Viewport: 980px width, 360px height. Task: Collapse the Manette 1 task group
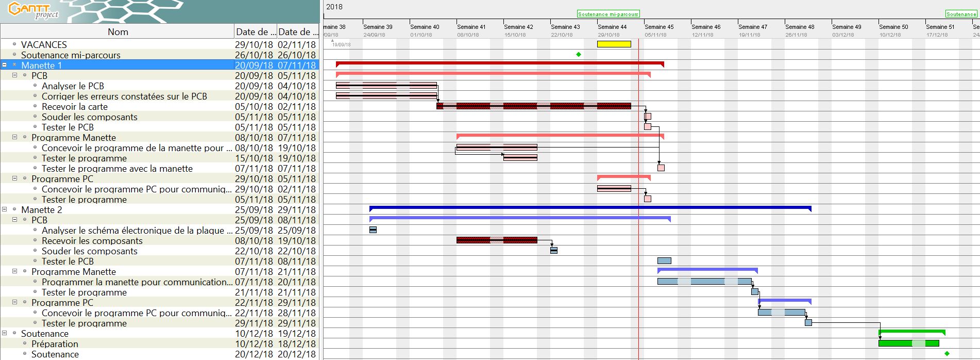point(5,66)
